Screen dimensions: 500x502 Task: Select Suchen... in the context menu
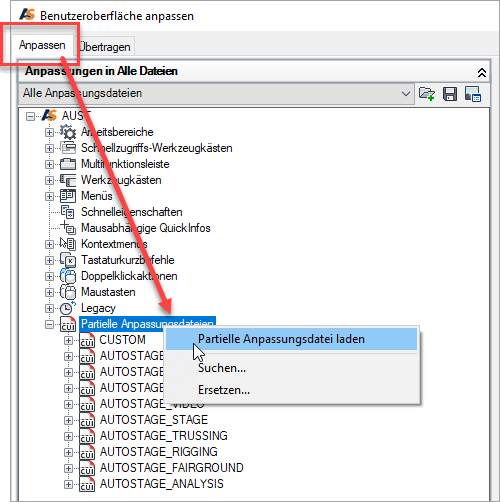[222, 368]
